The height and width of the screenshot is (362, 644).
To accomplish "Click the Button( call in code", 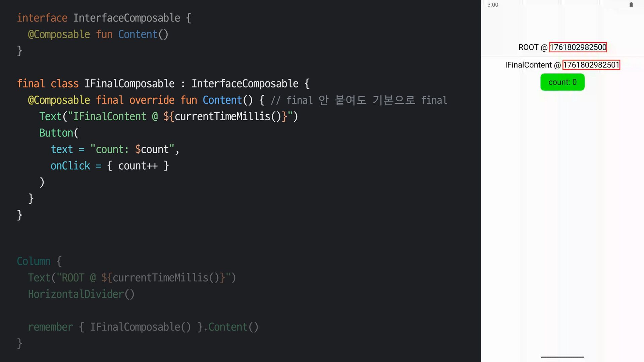I will click(59, 133).
